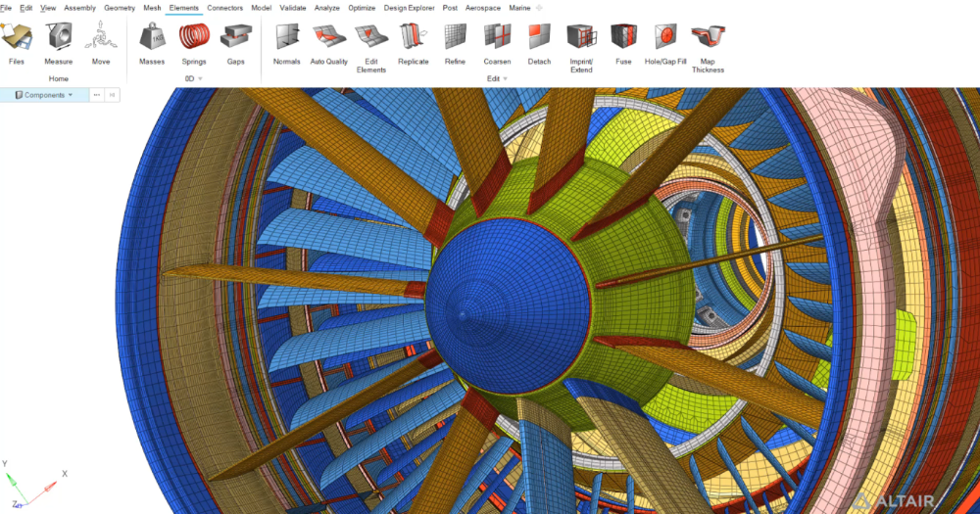Open the Design Explorer ribbon tab
The width and height of the screenshot is (980, 514).
410,8
